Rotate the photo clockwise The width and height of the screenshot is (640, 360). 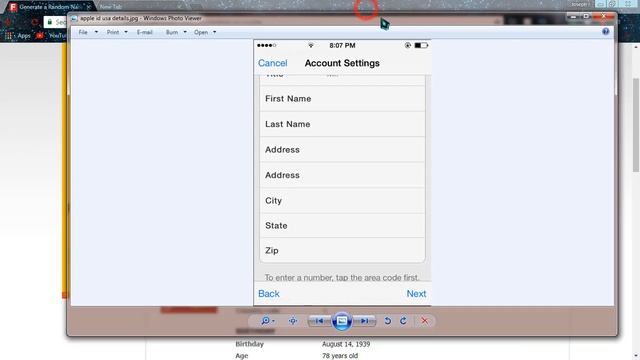pos(403,321)
